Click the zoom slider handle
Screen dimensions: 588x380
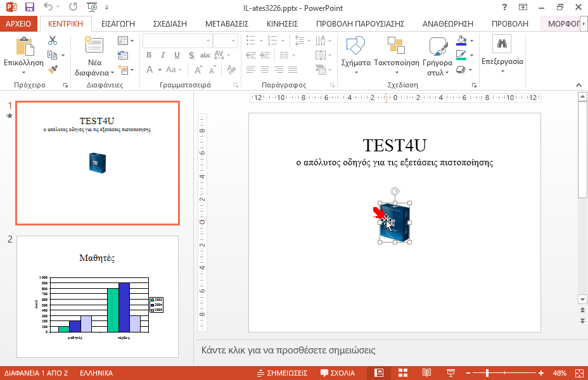487,373
